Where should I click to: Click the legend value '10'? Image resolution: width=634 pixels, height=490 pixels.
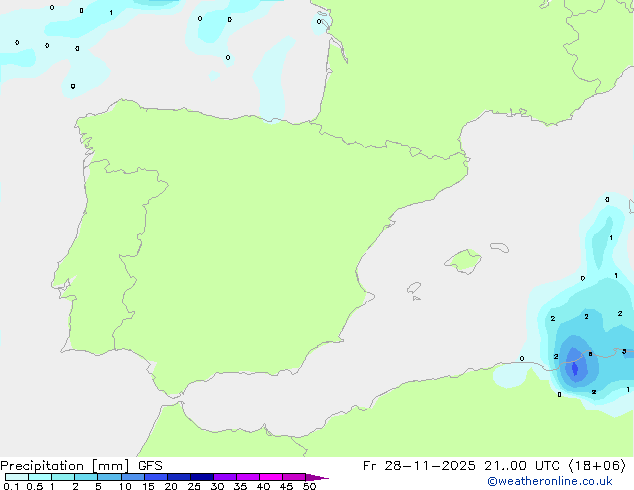(x=125, y=486)
